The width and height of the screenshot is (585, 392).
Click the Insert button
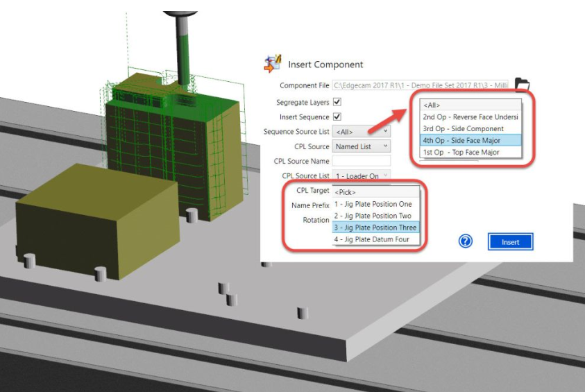pos(510,242)
